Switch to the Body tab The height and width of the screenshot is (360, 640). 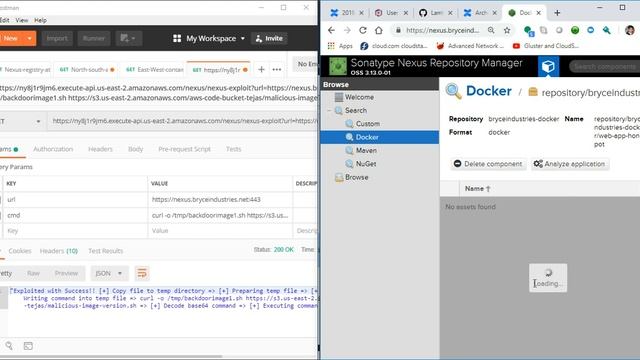pyautogui.click(x=136, y=149)
